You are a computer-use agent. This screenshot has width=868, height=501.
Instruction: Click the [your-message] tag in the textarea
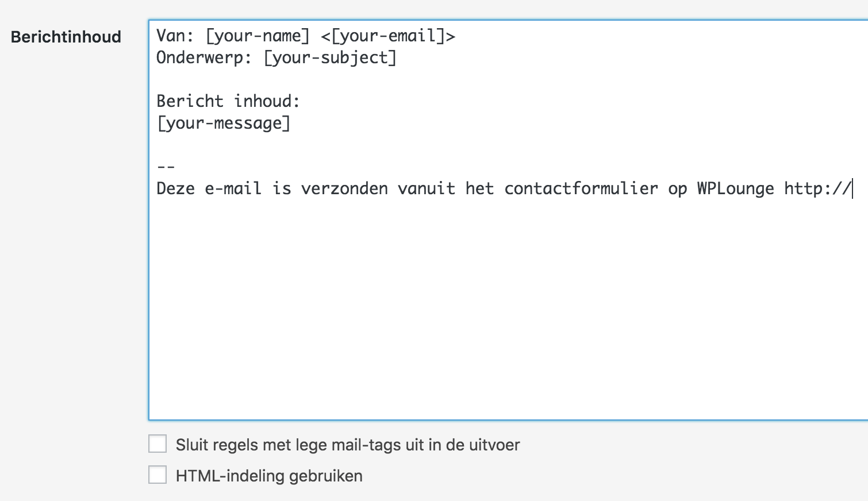click(224, 124)
